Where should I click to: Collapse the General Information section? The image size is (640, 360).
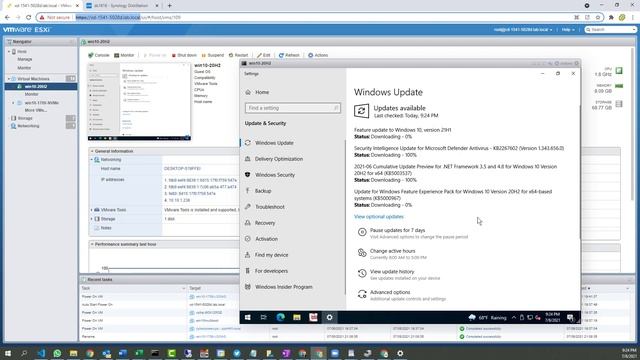click(92, 151)
